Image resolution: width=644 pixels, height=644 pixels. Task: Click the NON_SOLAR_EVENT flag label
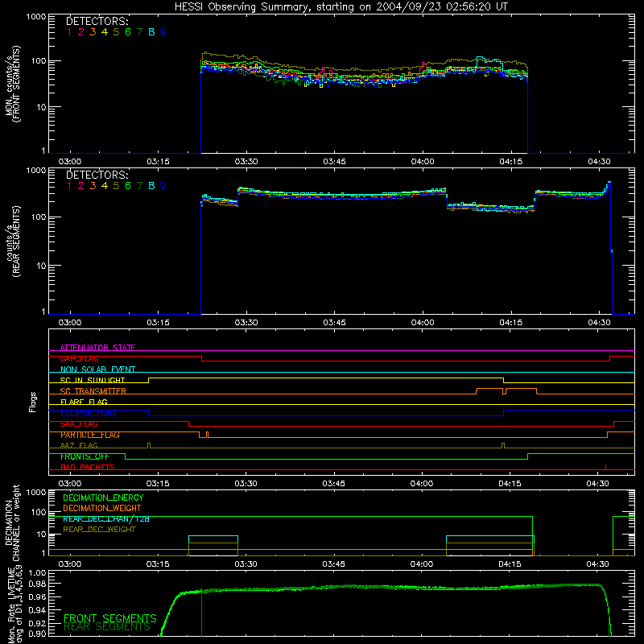(97, 369)
